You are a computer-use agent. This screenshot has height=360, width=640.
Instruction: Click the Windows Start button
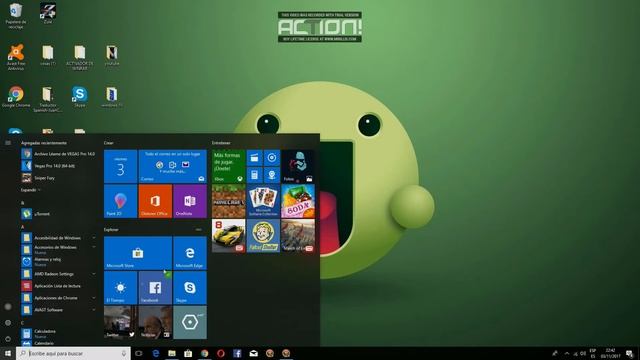8,353
